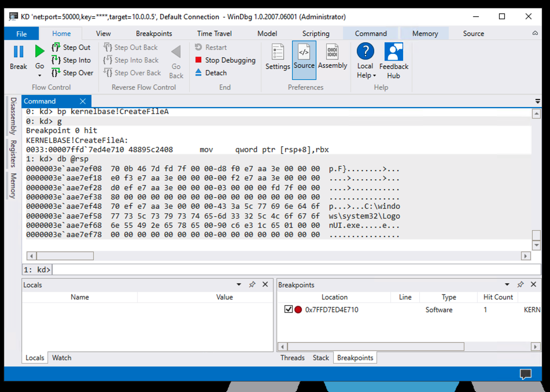
Task: Select the Locals bottom tab
Action: click(x=35, y=358)
